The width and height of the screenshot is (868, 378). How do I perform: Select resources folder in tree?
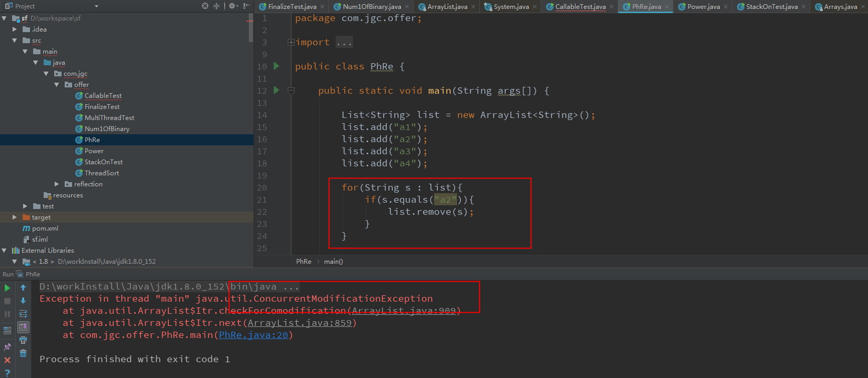tap(68, 195)
